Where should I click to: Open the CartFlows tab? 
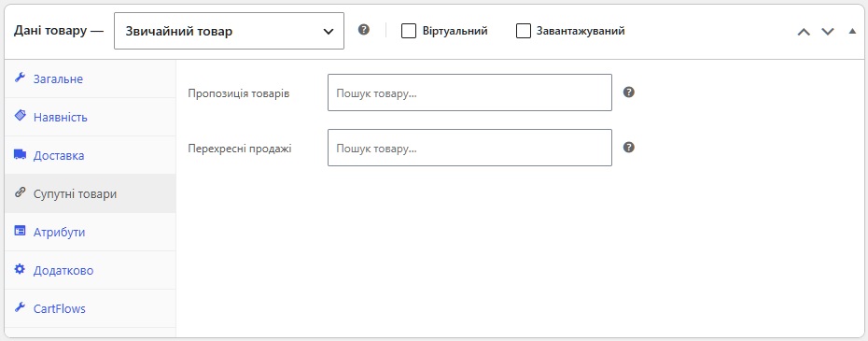tap(91, 308)
